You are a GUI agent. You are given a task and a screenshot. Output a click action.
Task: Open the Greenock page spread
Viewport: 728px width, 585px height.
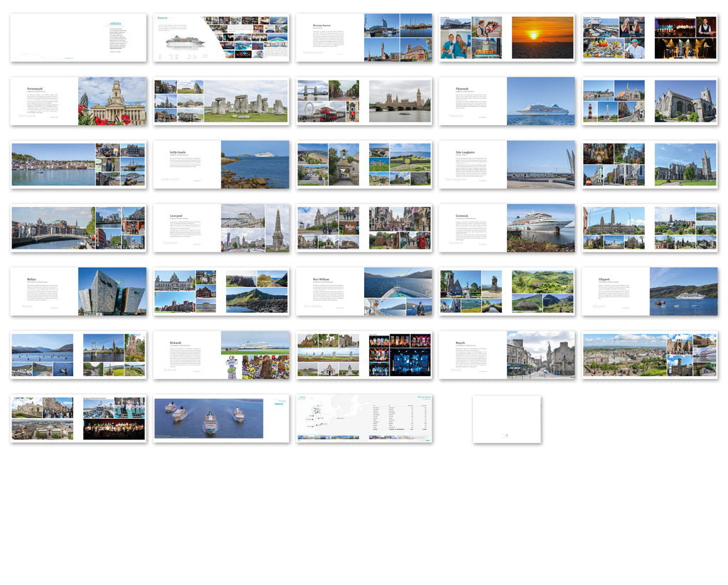click(x=507, y=228)
